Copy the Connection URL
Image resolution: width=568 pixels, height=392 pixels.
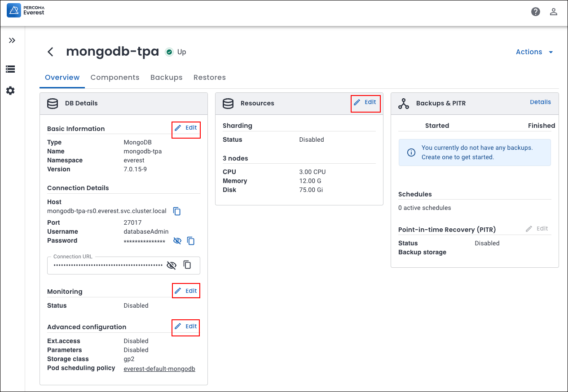(x=187, y=265)
